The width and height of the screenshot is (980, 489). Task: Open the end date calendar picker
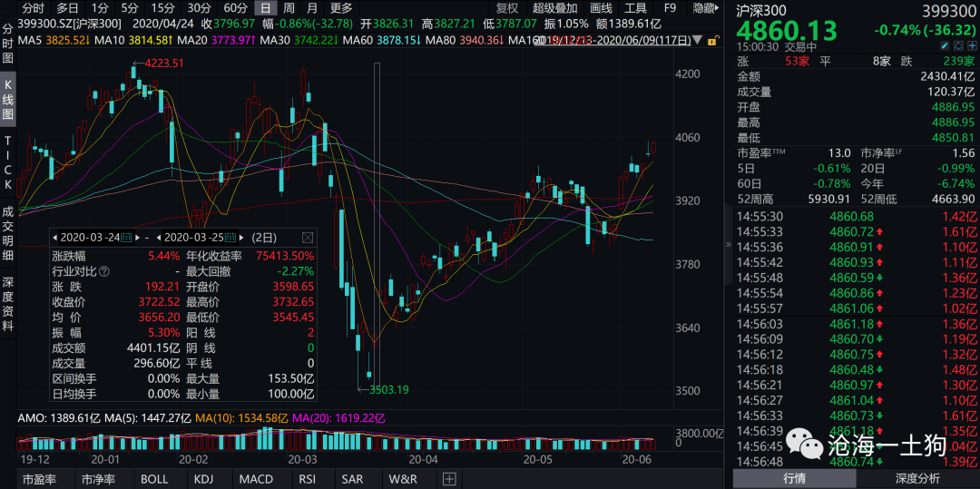point(230,238)
